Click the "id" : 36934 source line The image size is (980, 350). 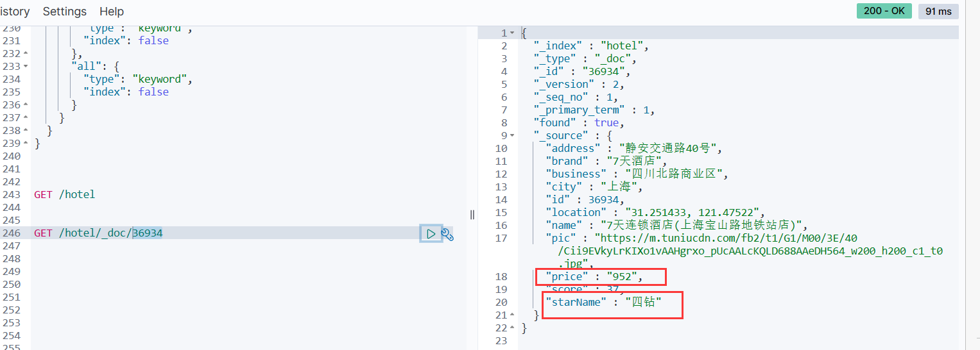[x=585, y=199]
